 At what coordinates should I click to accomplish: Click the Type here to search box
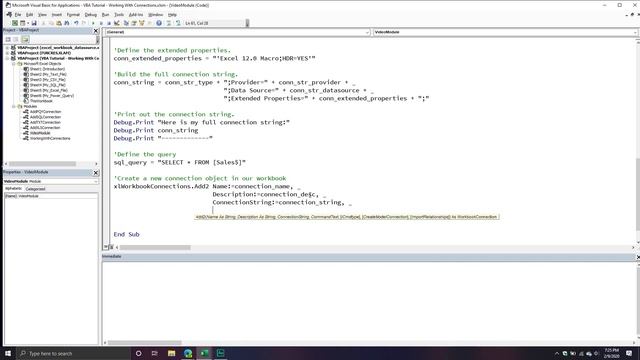pyautogui.click(x=73, y=353)
